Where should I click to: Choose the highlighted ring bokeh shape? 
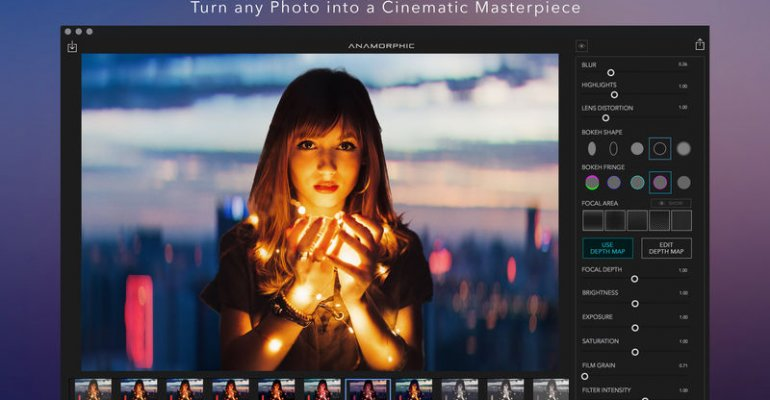(x=660, y=148)
